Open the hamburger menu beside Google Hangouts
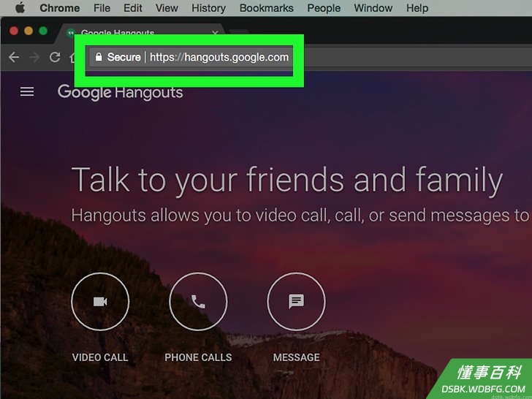532x399 pixels. pos(27,91)
